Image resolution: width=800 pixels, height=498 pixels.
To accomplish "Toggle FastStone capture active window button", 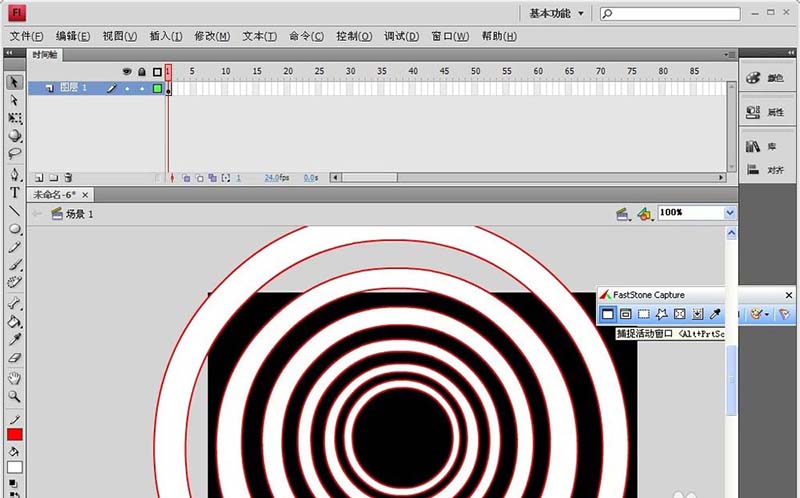I will (x=607, y=314).
